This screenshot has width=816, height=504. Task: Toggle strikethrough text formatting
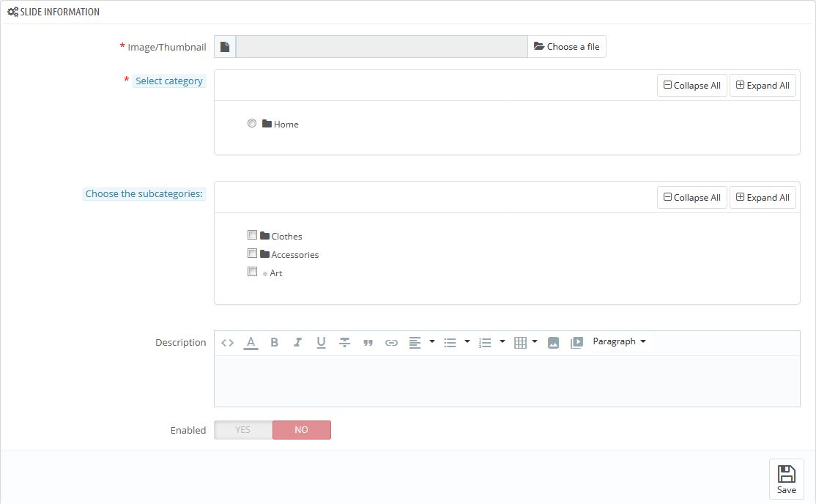344,343
